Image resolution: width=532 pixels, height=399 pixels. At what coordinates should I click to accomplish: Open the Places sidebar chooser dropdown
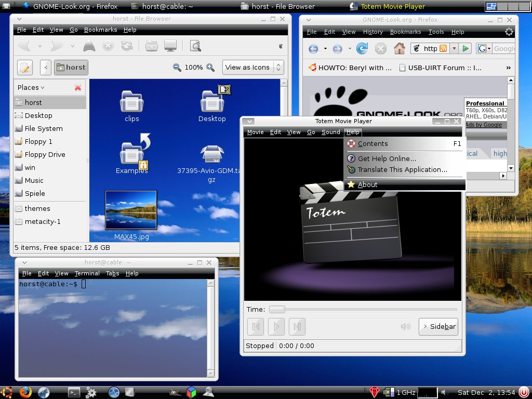point(31,87)
